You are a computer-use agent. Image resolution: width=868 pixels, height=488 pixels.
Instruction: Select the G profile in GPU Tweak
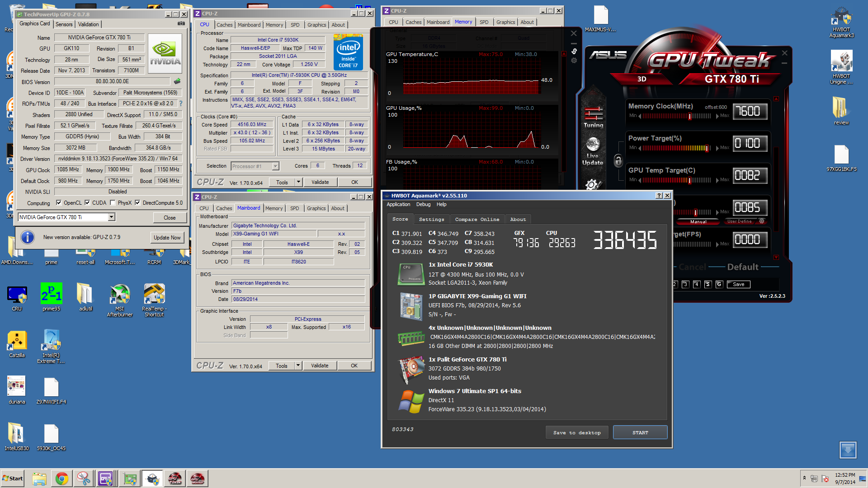[719, 284]
